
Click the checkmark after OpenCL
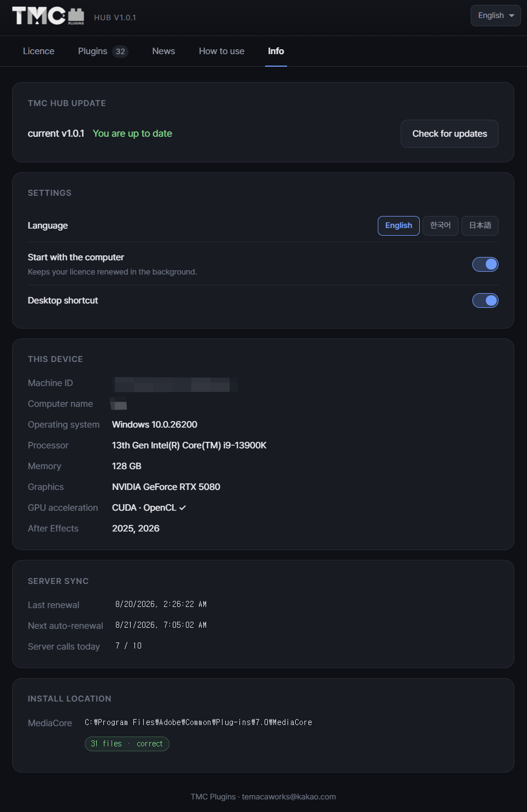(x=183, y=508)
